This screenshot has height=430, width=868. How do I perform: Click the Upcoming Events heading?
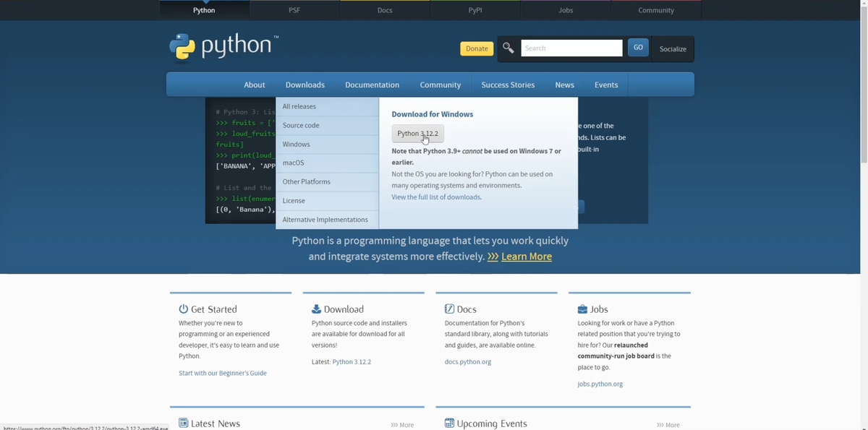(492, 423)
